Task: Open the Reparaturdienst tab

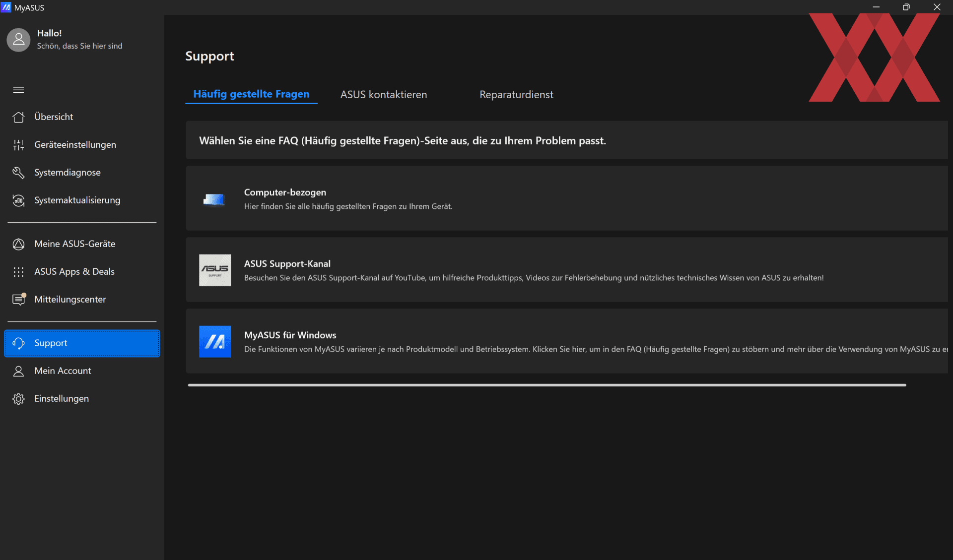Action: pos(516,95)
